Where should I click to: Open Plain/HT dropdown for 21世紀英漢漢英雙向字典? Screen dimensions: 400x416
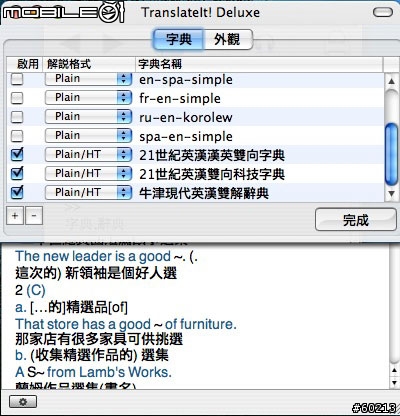(x=88, y=155)
